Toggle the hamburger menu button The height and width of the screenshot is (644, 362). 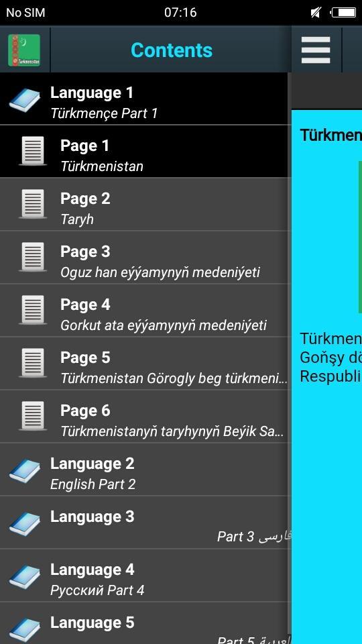[316, 50]
